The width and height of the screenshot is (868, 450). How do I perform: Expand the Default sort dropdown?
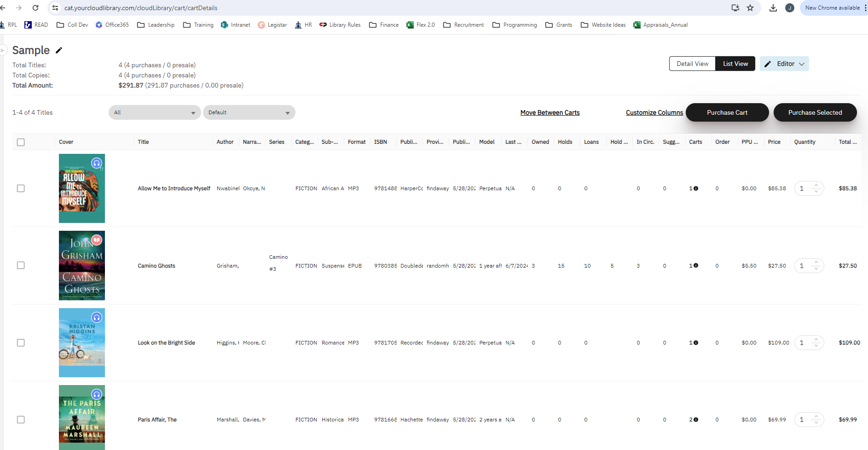click(249, 112)
